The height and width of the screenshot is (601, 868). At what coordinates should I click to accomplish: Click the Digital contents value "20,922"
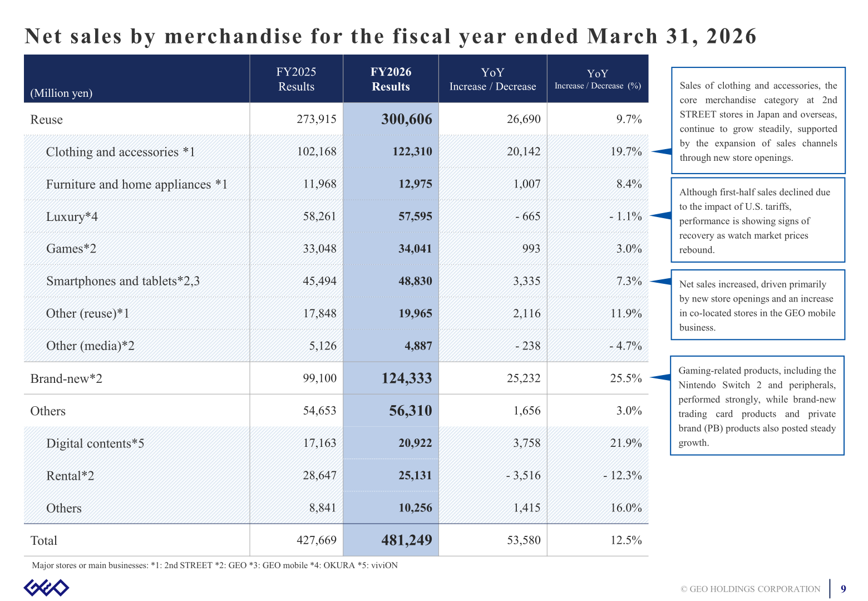point(415,443)
